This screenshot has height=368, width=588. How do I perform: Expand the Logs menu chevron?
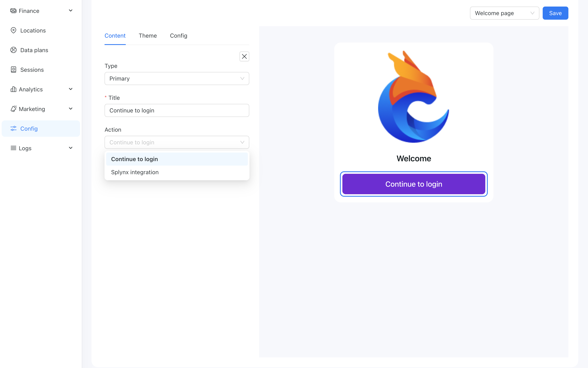71,148
